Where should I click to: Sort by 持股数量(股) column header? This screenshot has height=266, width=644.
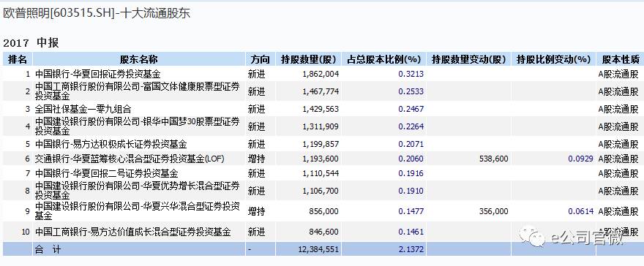point(308,59)
